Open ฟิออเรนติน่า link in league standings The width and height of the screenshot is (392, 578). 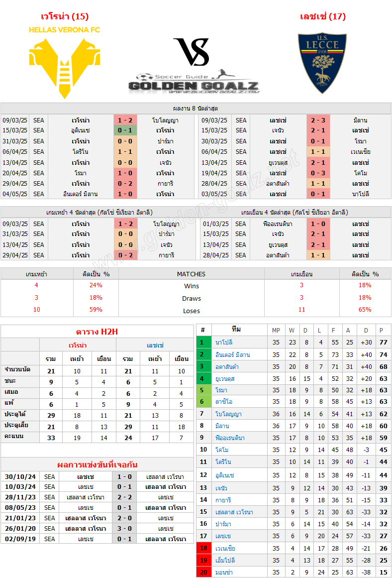[x=230, y=438]
